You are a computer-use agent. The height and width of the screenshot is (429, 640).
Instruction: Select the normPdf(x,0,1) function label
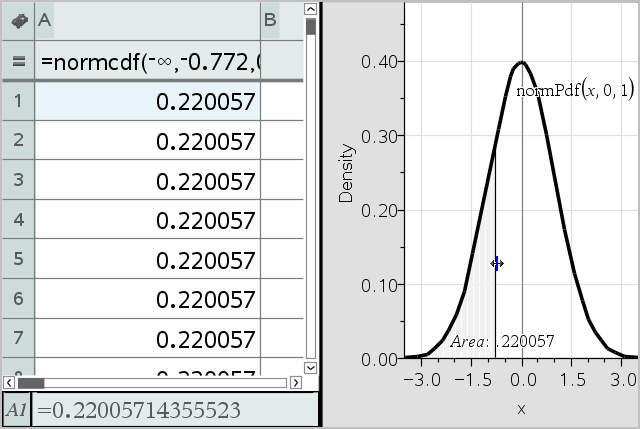[x=574, y=91]
